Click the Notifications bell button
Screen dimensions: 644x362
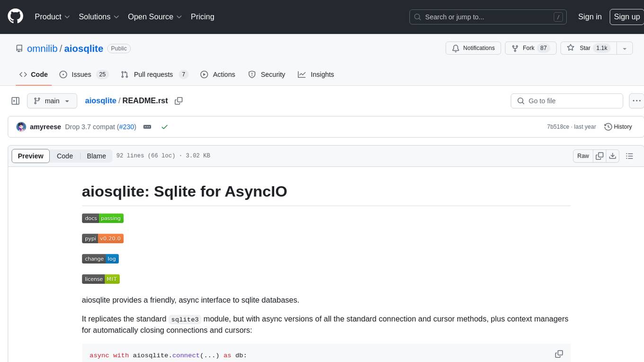(x=474, y=48)
